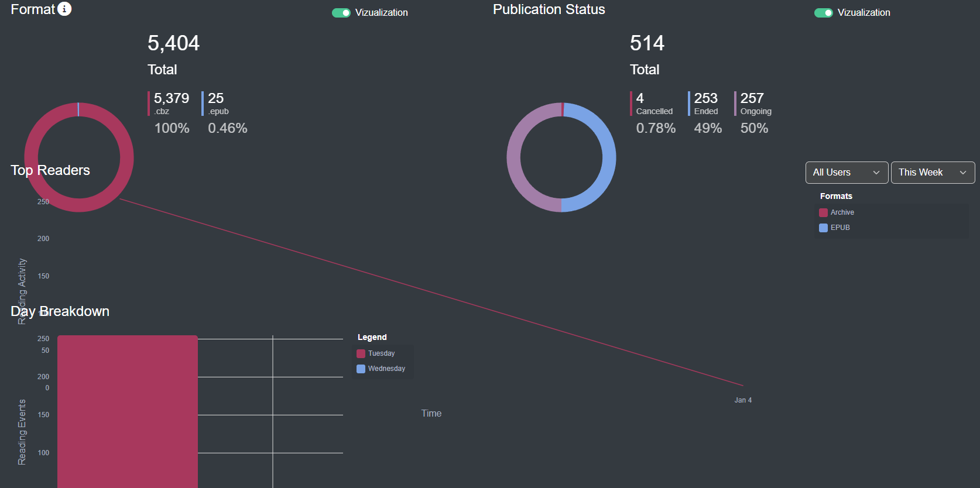Image resolution: width=980 pixels, height=488 pixels.
Task: Click the 257 Ongoing count
Action: coord(752,98)
